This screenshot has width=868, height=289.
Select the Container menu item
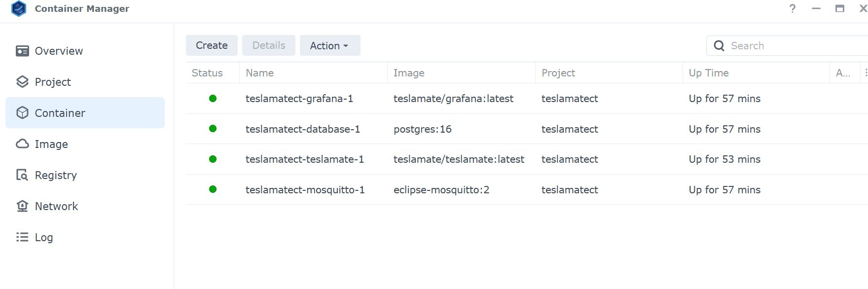[85, 113]
